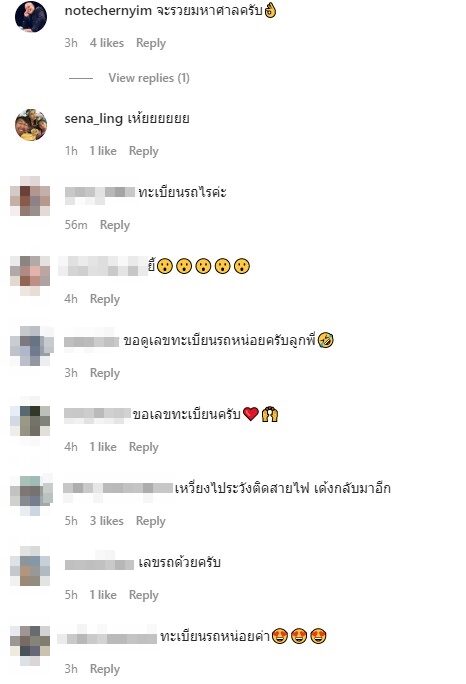Show the 3 likes on the 5h comment
466x684 pixels.
click(107, 521)
